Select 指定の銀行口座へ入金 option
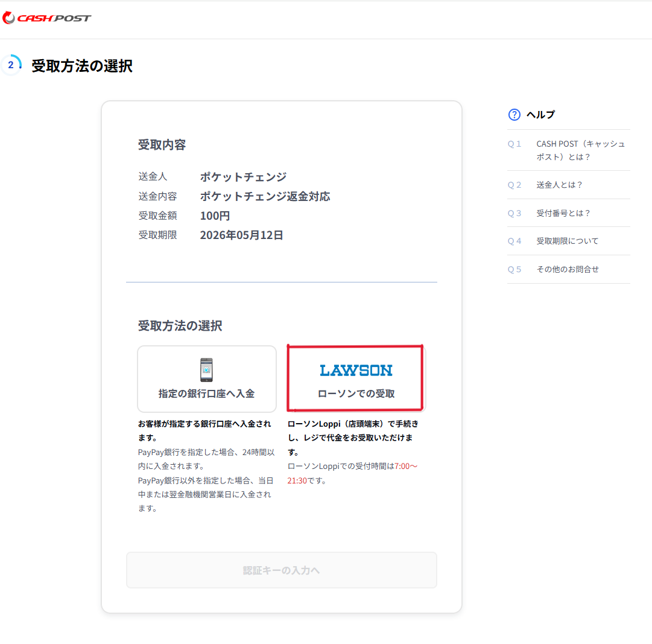This screenshot has height=644, width=652. [207, 379]
